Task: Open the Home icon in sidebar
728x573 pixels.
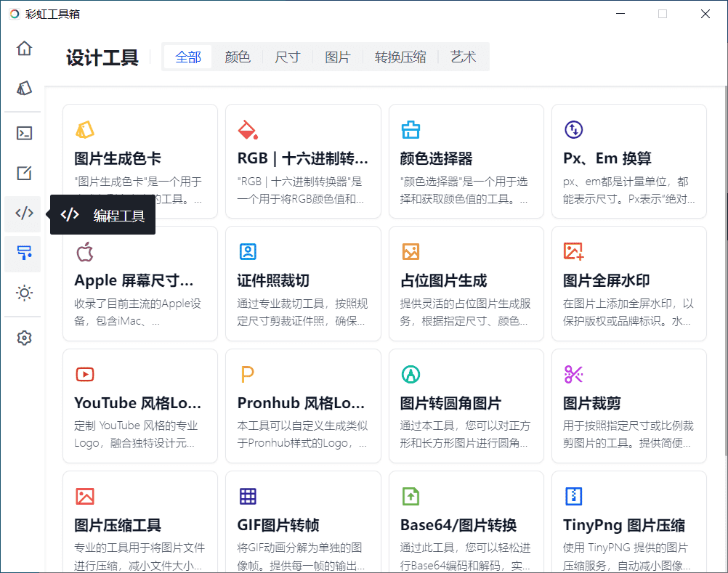Action: [x=24, y=49]
